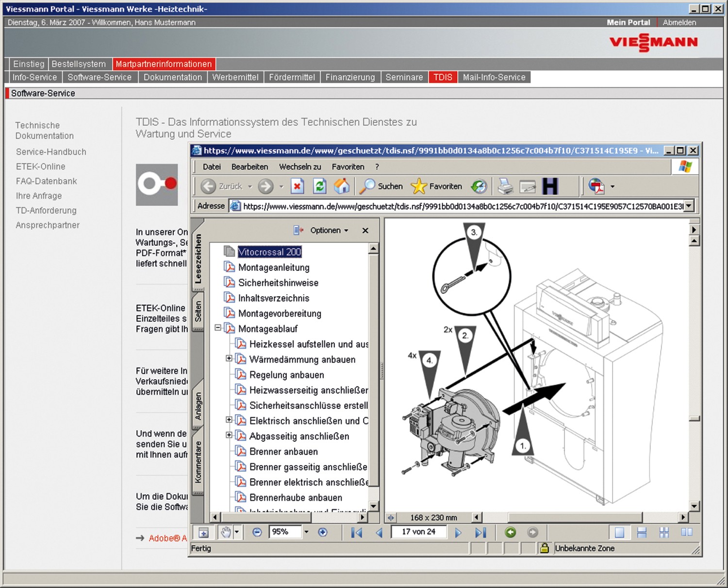Open zoom percentage dropdown arrow
Image resolution: width=728 pixels, height=588 pixels.
pos(306,532)
